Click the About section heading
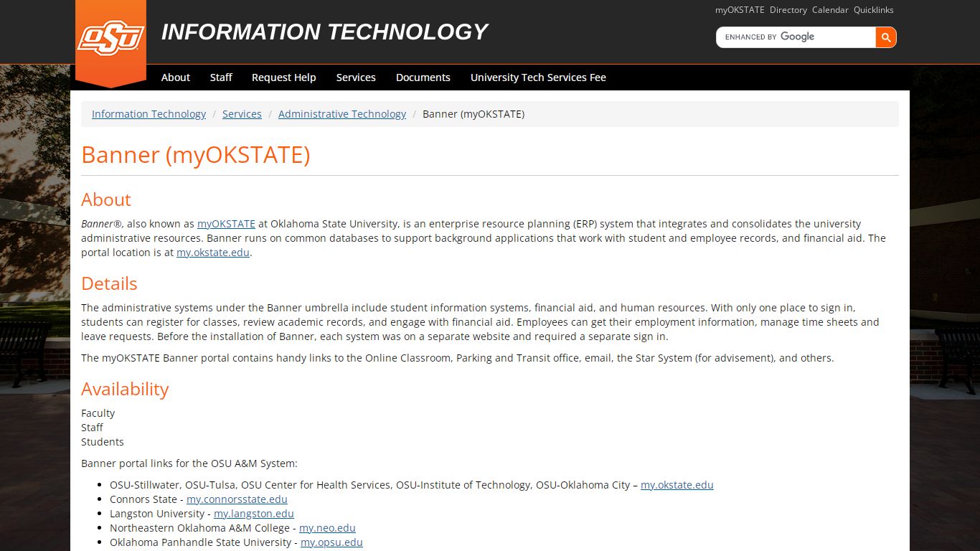This screenshot has height=551, width=980. 106,199
